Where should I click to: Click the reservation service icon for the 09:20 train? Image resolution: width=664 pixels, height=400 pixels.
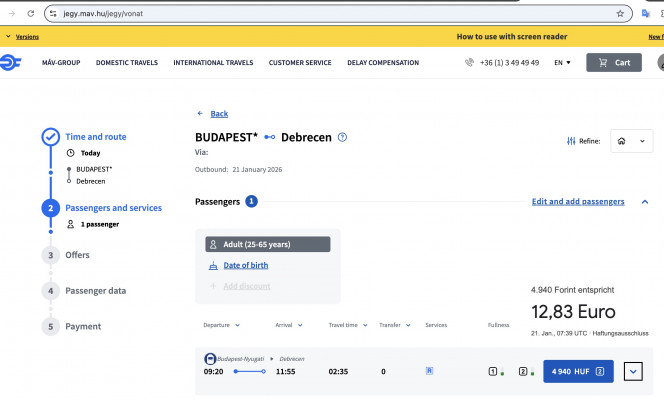(429, 370)
